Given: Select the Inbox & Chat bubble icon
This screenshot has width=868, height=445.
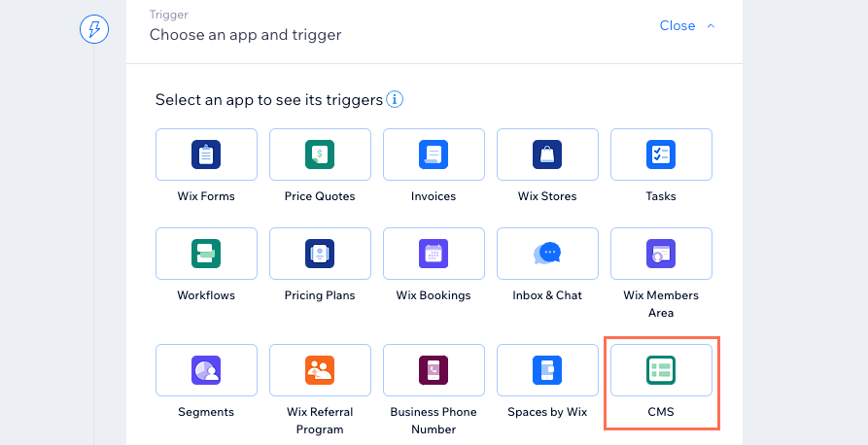Looking at the screenshot, I should tap(547, 254).
